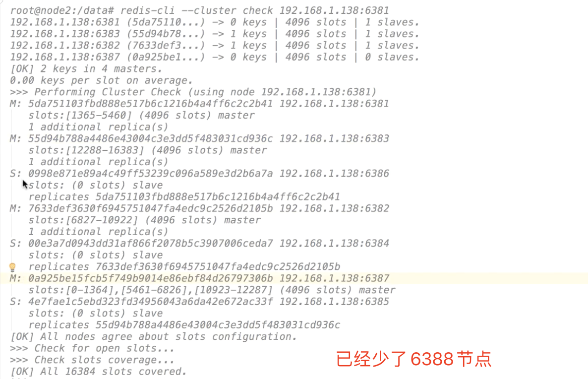Click 'Performing Cluster Check' line
Image resolution: width=588 pixels, height=379 pixels.
pyautogui.click(x=193, y=92)
